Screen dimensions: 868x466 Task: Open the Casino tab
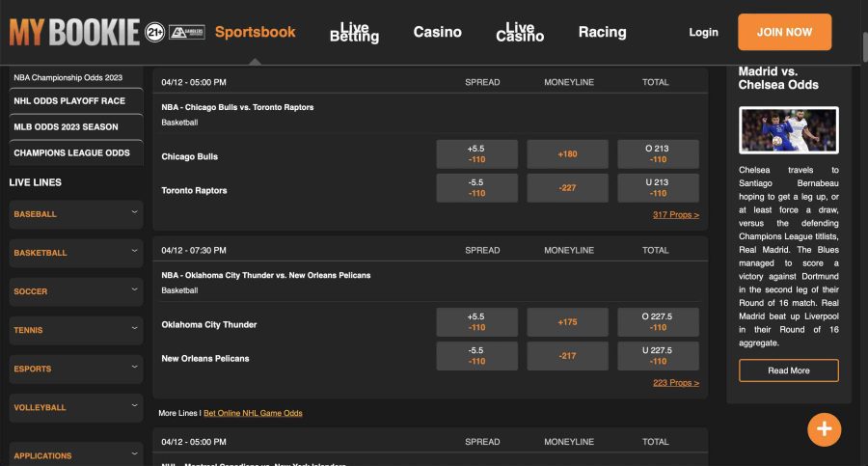[437, 32]
